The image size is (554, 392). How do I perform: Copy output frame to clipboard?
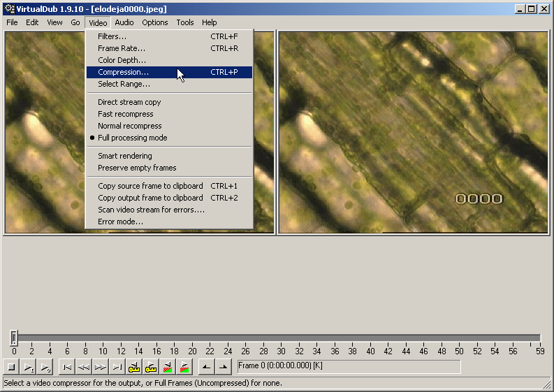[x=169, y=198]
